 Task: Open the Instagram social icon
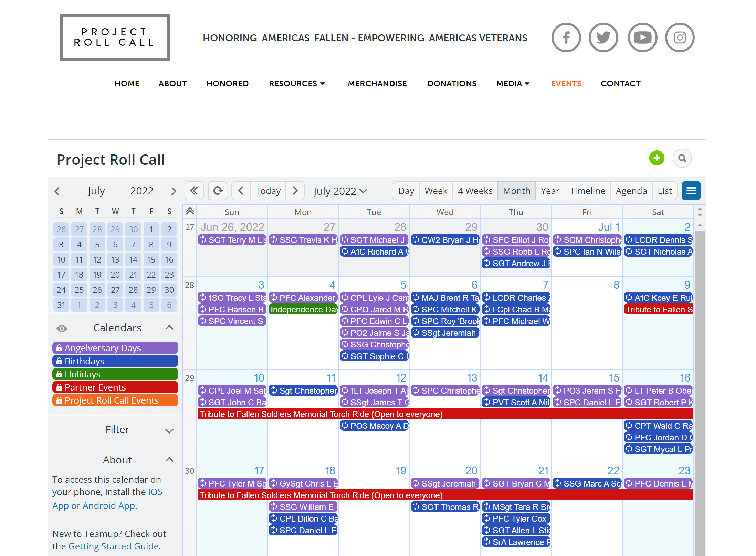680,38
